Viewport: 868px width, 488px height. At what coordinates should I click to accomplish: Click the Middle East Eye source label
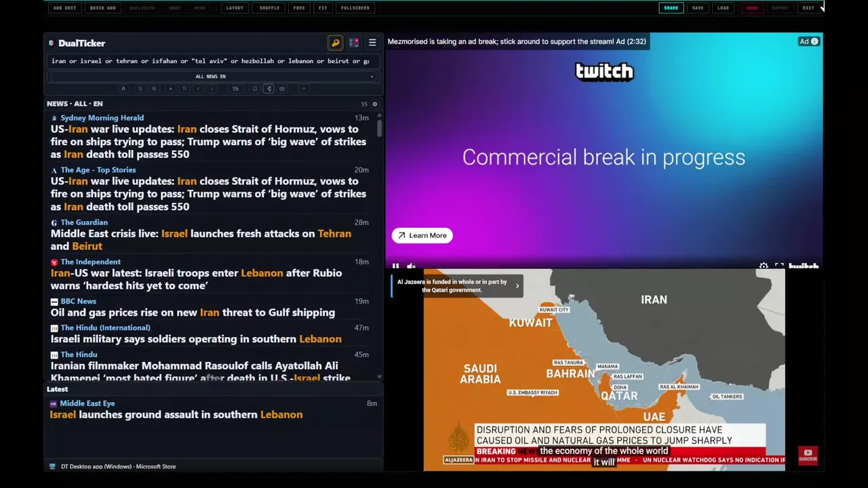87,403
